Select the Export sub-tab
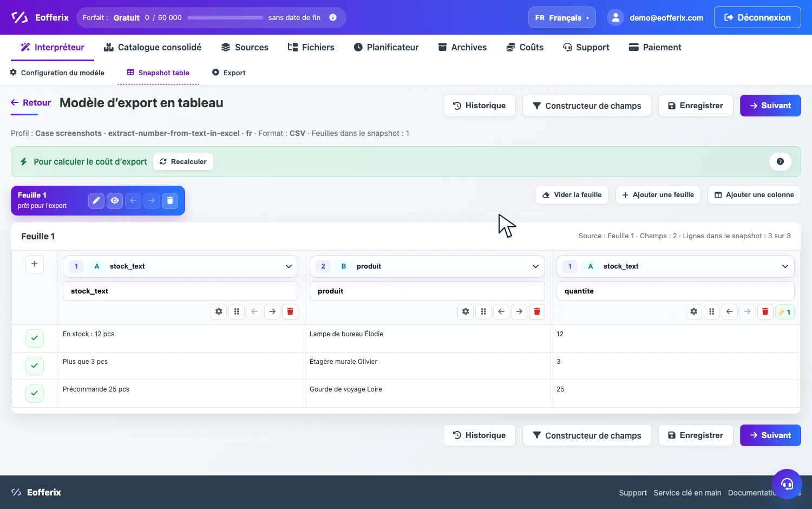 point(229,73)
